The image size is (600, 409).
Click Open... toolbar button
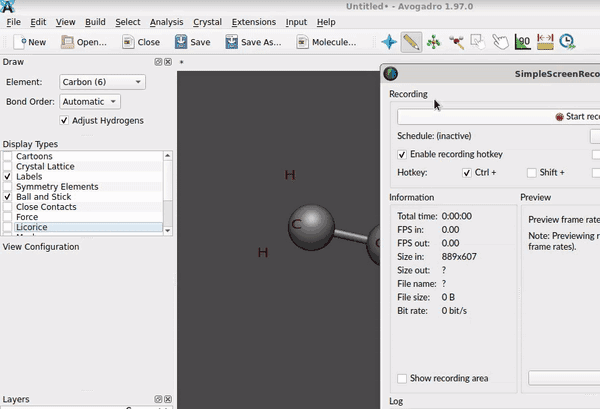tap(84, 42)
